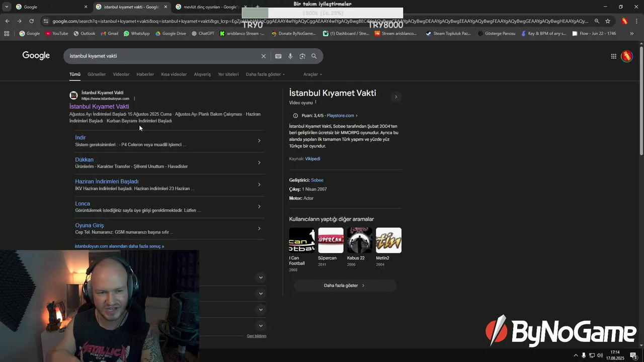644x362 pixels.
Task: Open the Araçlar tools dropdown
Action: [312, 74]
